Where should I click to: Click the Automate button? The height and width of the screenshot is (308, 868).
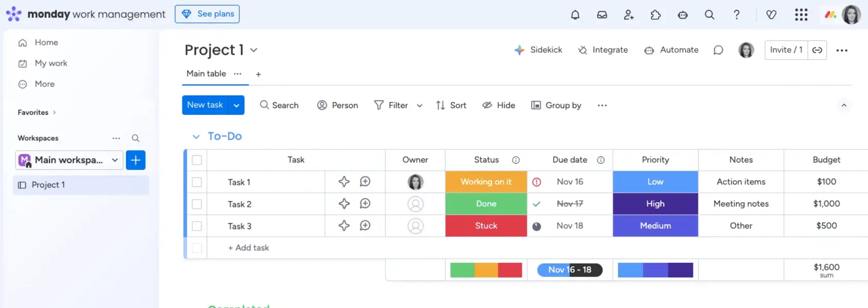pos(671,50)
